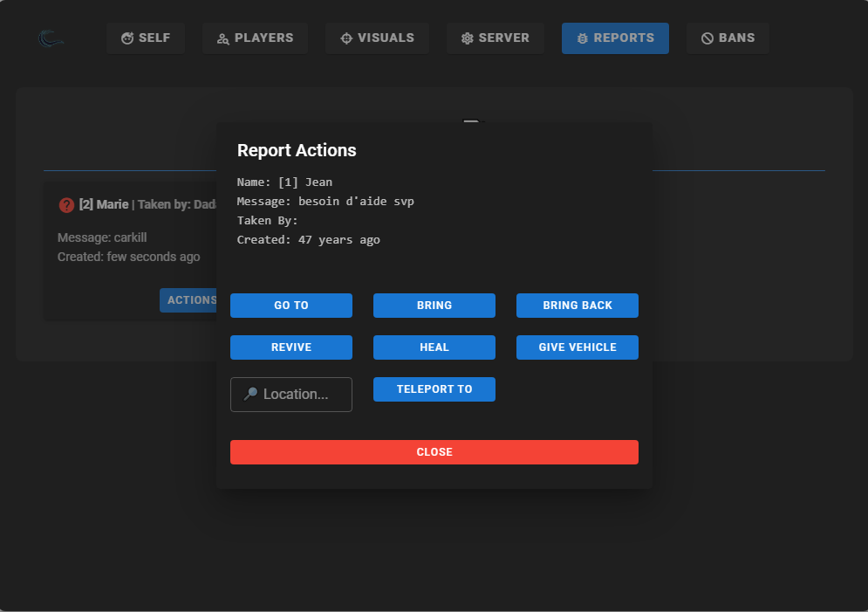Screen dimensions: 868x612
Task: Click the red CLOSE button
Action: pos(434,452)
